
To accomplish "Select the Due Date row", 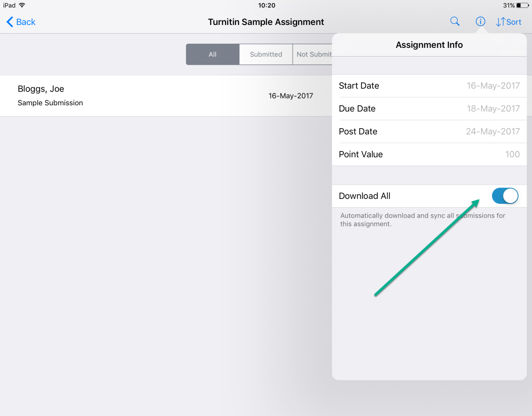I will (429, 109).
